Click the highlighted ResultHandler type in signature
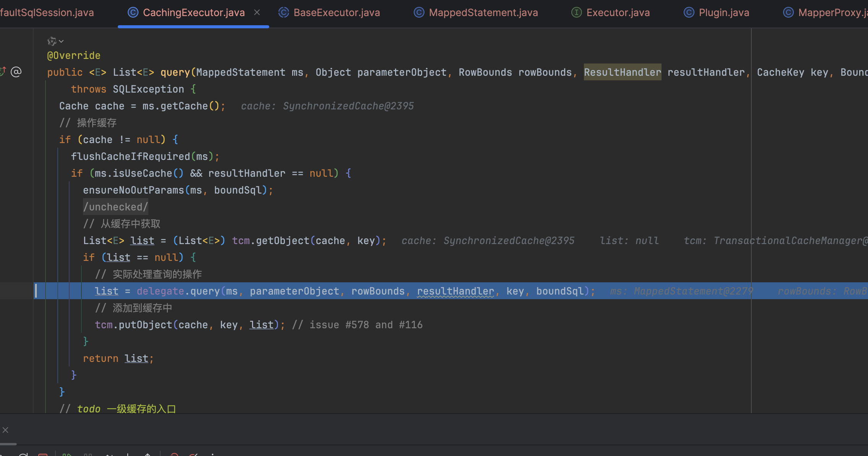This screenshot has width=868, height=456. pos(623,72)
